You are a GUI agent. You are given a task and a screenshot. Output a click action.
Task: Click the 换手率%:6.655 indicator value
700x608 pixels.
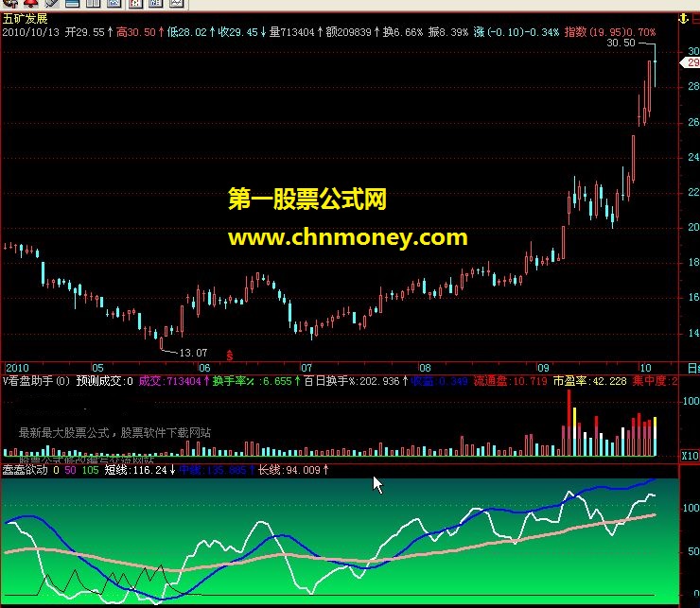252,381
